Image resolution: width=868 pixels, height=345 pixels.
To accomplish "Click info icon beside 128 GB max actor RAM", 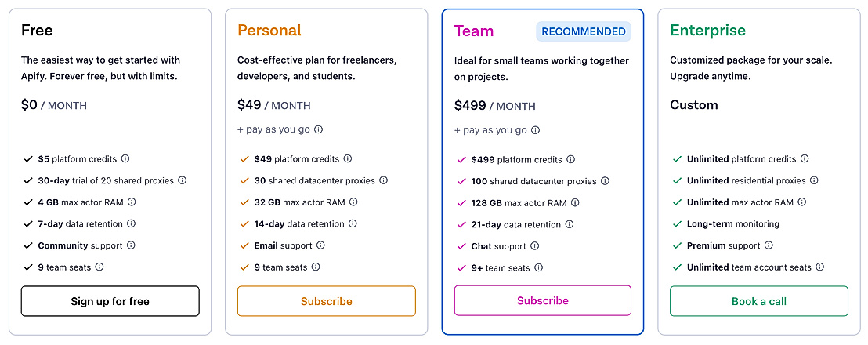I will pyautogui.click(x=576, y=203).
